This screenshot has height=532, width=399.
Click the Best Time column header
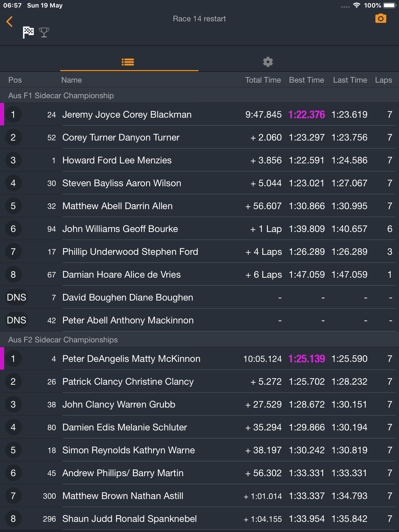point(307,80)
